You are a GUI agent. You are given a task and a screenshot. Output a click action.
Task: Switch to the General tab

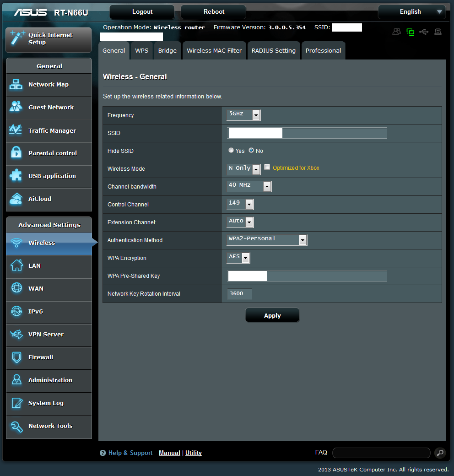click(114, 50)
